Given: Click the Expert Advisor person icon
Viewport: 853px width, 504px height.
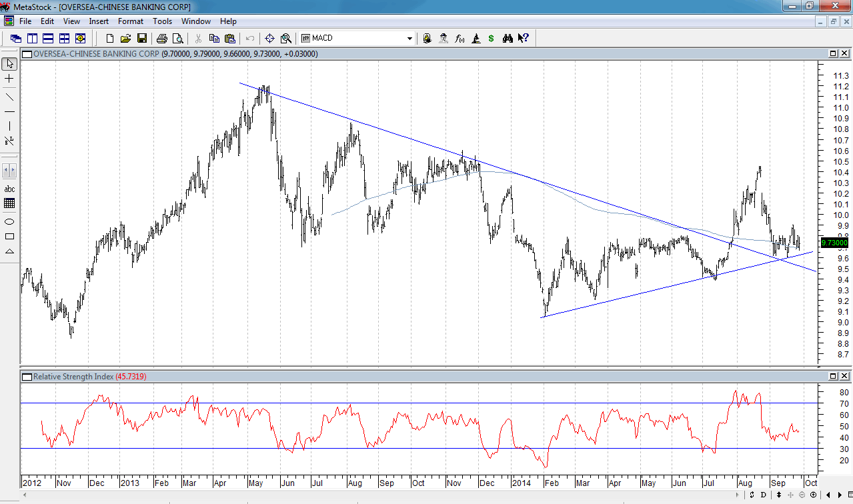Looking at the screenshot, I should [444, 39].
